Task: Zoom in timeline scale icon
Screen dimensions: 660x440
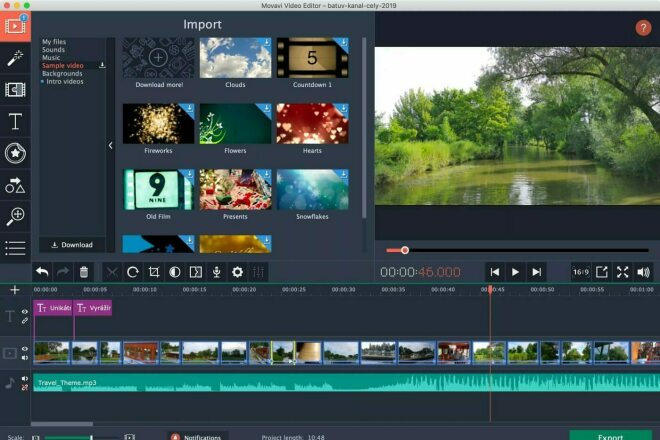Action: point(130,437)
